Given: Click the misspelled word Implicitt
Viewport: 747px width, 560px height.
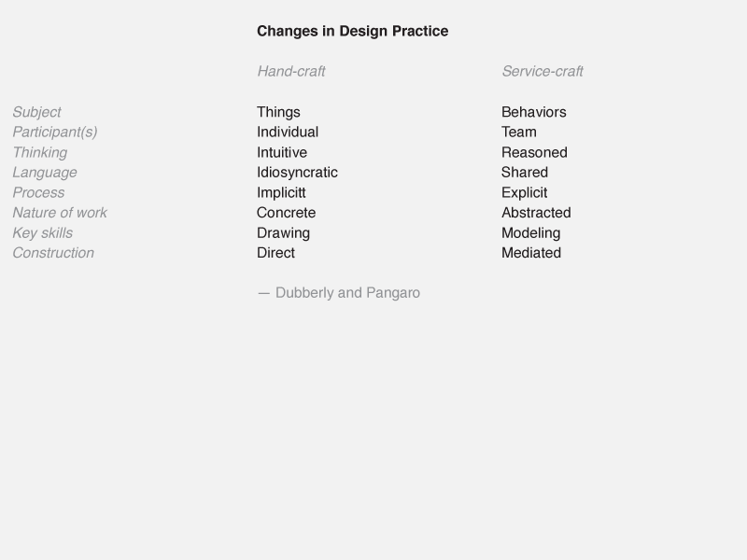Looking at the screenshot, I should click(x=281, y=193).
